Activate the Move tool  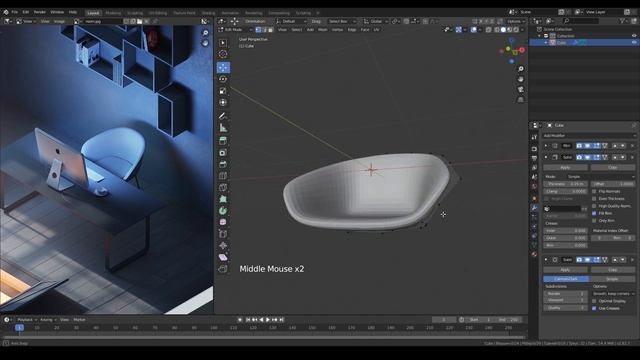[x=223, y=67]
